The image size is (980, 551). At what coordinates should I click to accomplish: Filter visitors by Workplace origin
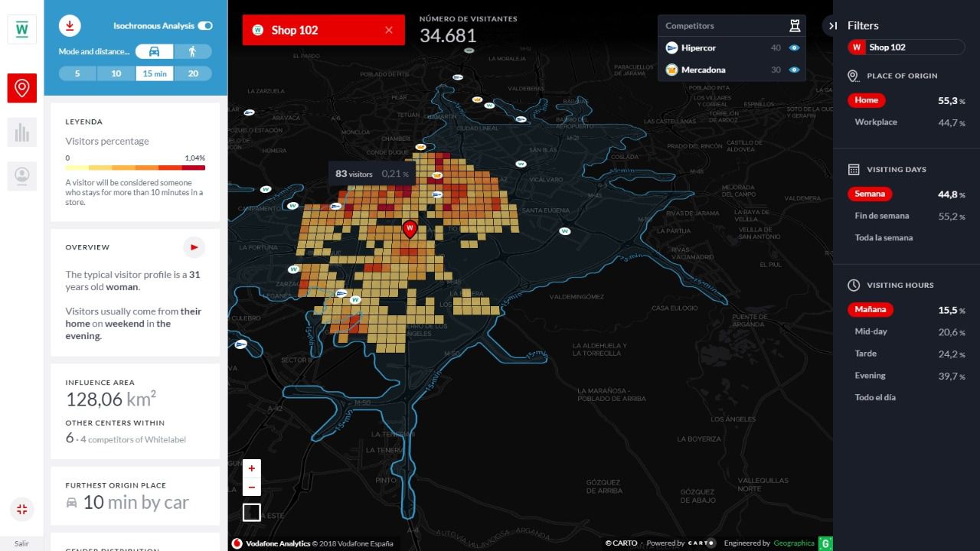point(876,122)
